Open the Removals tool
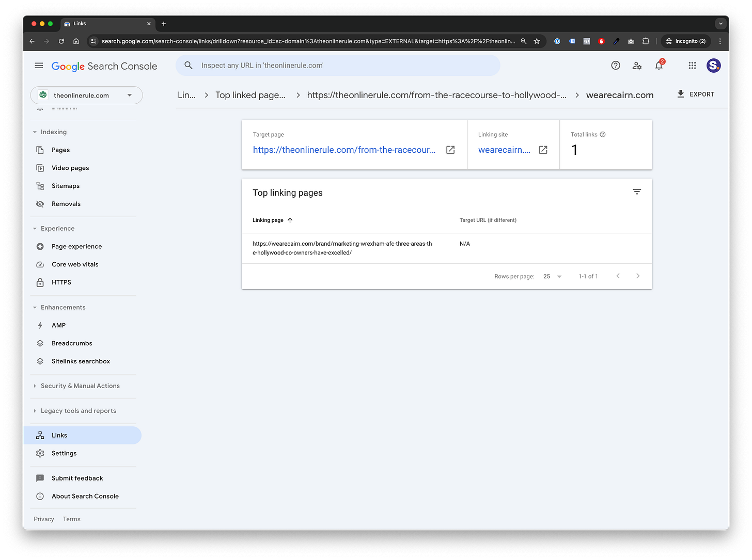This screenshot has height=560, width=752. [66, 204]
